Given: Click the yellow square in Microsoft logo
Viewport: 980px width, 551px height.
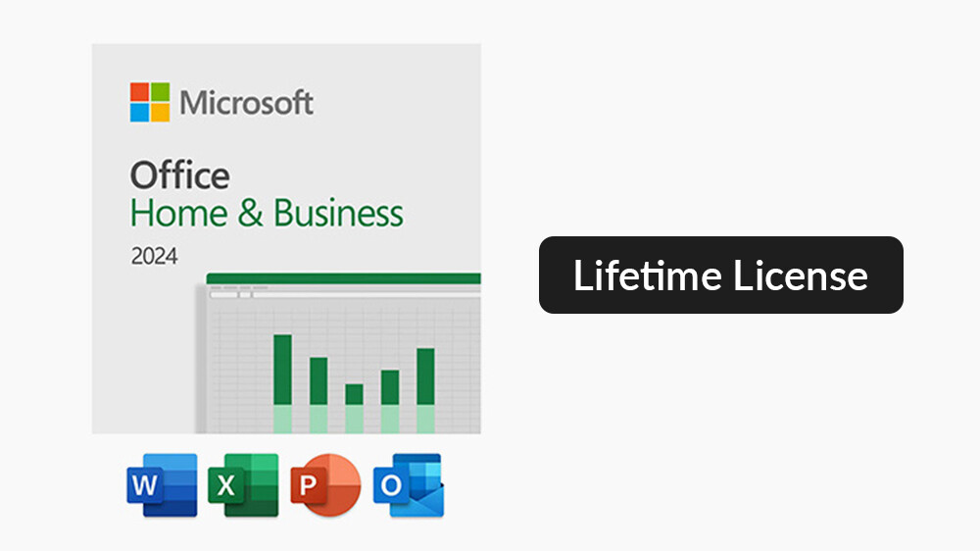Looking at the screenshot, I should (160, 112).
